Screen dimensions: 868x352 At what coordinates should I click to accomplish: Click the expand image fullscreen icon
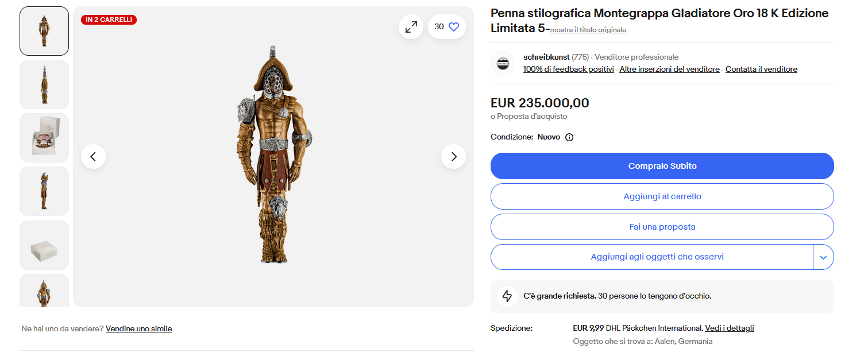click(x=411, y=27)
